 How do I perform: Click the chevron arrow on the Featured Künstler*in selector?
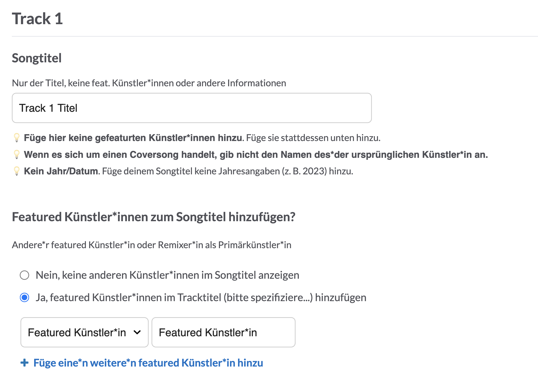click(137, 332)
